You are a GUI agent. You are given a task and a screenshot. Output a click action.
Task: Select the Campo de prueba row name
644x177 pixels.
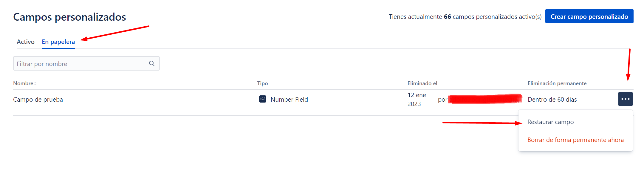click(x=38, y=100)
